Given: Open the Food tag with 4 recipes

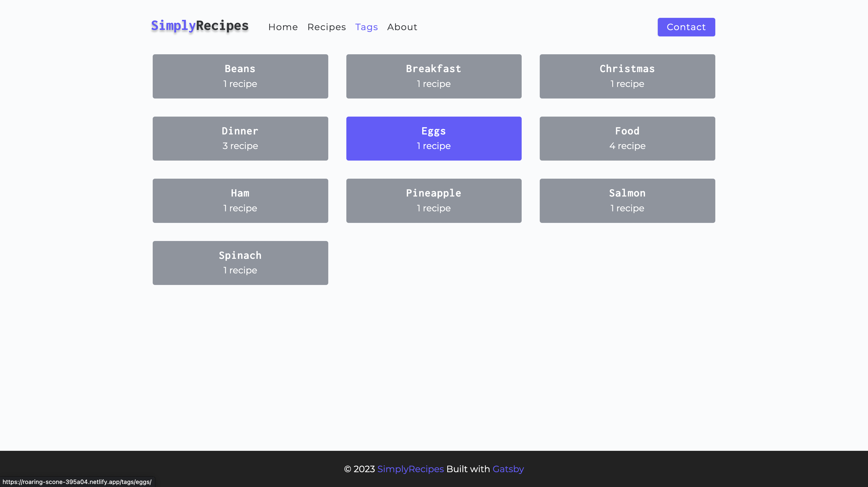Looking at the screenshot, I should tap(627, 138).
